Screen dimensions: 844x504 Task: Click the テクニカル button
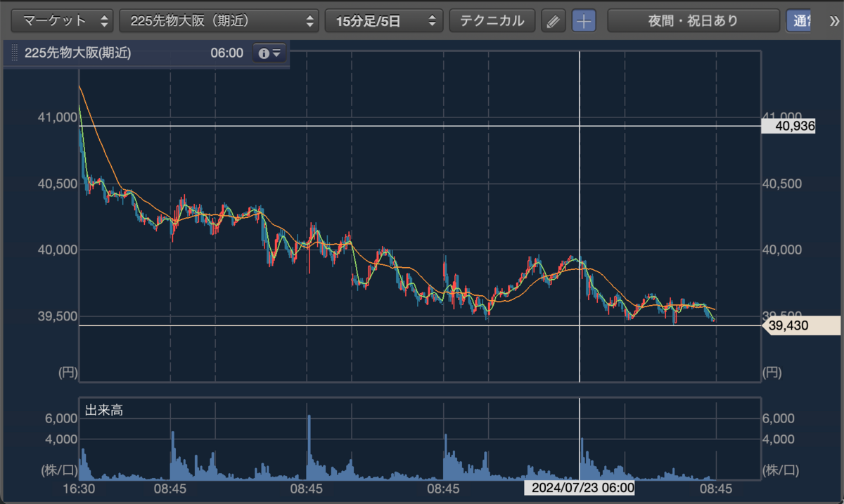coord(492,20)
